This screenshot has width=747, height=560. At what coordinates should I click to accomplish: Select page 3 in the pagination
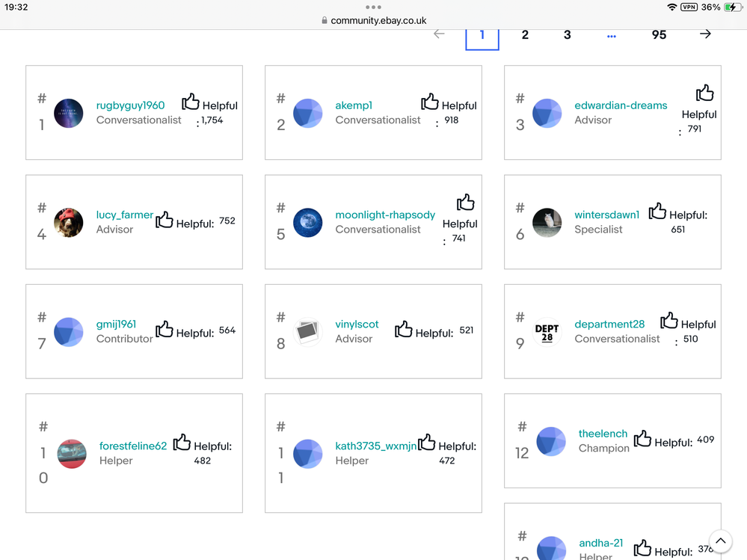[x=568, y=35]
